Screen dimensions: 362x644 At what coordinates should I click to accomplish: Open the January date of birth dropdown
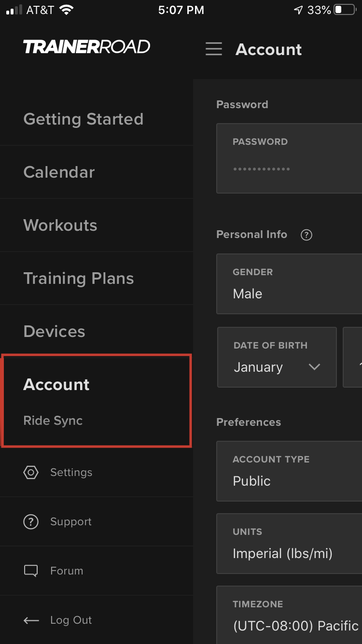pos(277,357)
